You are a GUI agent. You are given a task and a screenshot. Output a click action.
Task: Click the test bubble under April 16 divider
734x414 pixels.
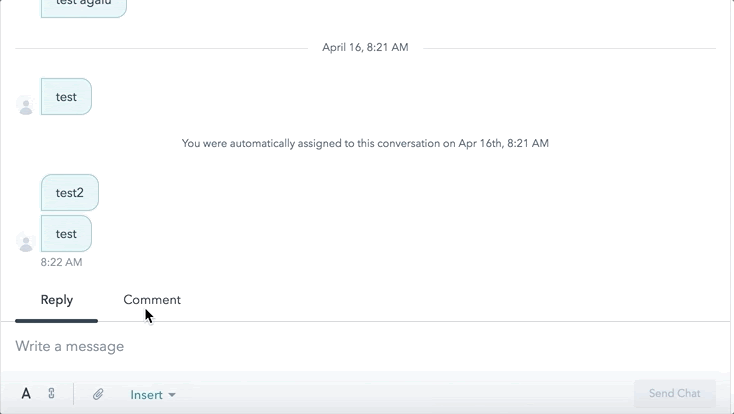coord(66,97)
